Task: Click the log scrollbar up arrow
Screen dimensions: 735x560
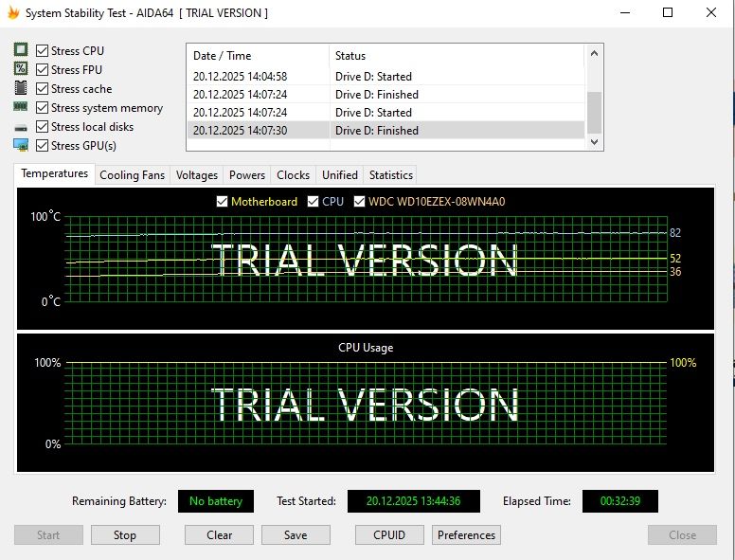Action: click(x=595, y=53)
